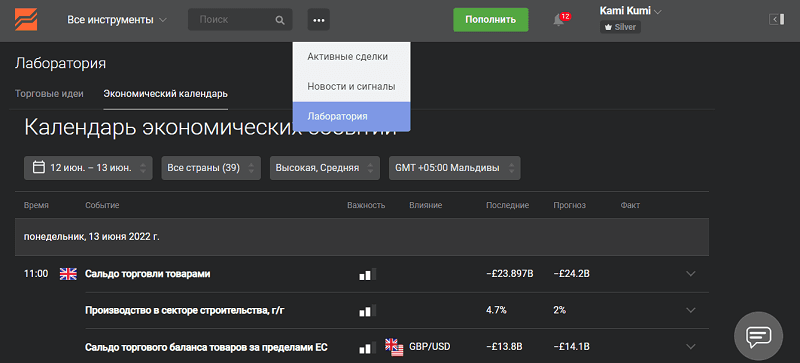Click the search magnifier icon
The width and height of the screenshot is (800, 363).
(280, 20)
